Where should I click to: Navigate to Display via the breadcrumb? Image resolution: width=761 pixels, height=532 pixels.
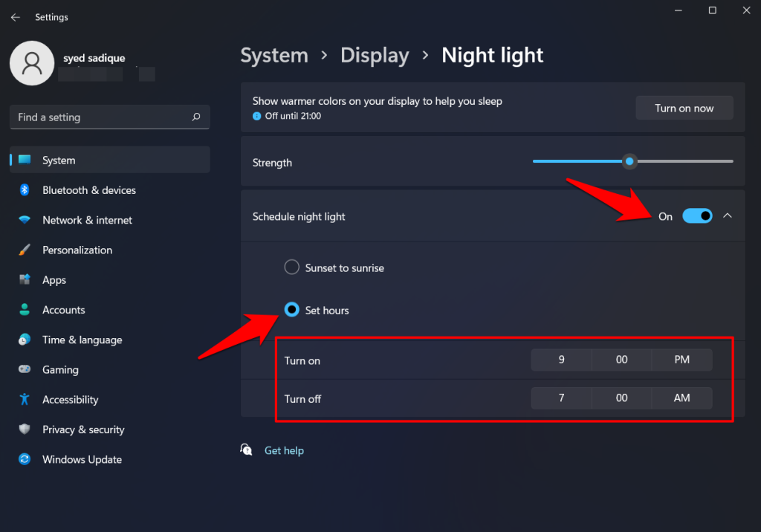tap(375, 55)
